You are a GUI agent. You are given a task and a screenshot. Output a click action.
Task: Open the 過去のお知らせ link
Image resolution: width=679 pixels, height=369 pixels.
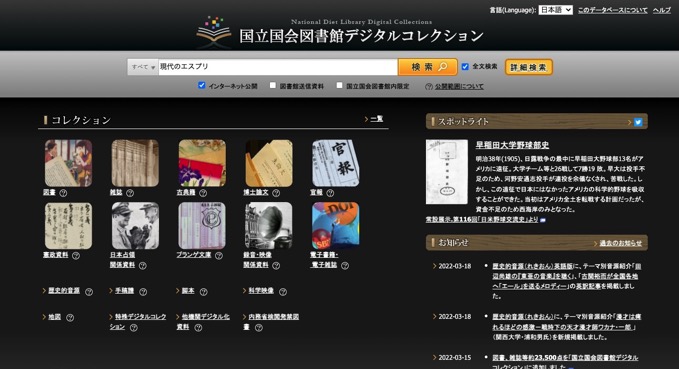(621, 243)
